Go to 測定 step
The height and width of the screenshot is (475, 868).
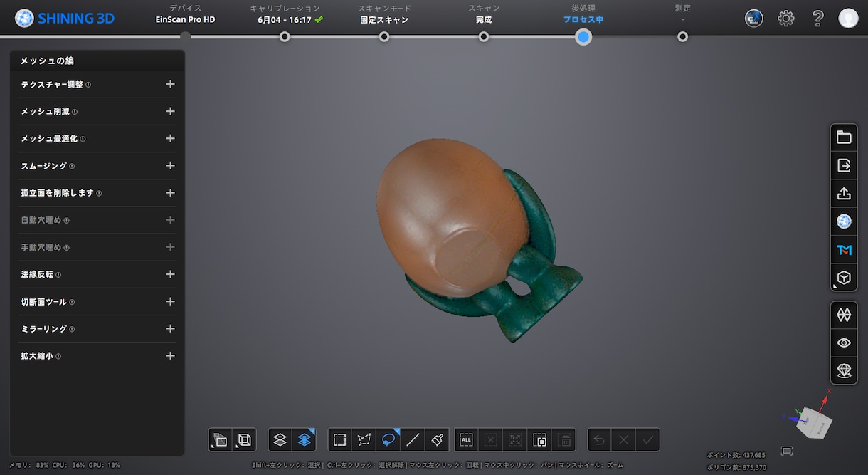pos(683,14)
